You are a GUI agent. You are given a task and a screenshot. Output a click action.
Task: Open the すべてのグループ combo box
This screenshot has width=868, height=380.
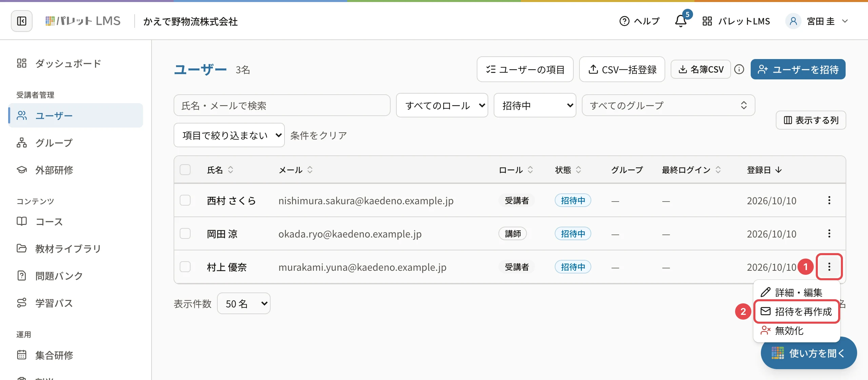[668, 106]
